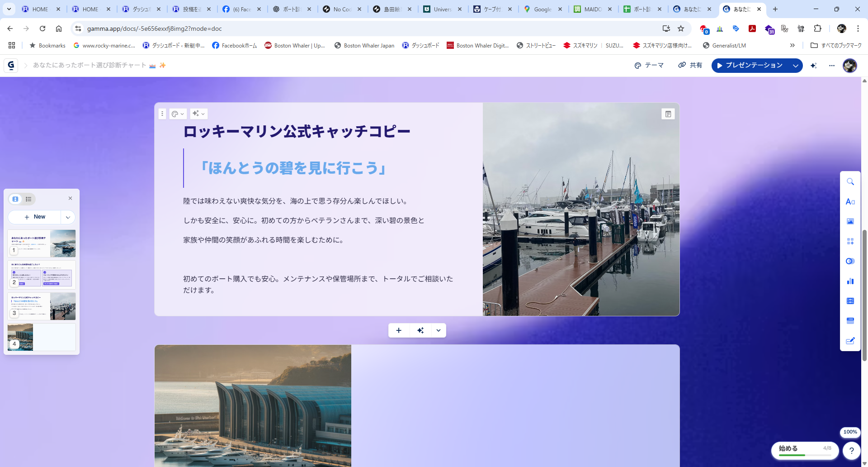Image resolution: width=868 pixels, height=467 pixels.
Task: Open card AI edit sparkle dropdown
Action: (x=199, y=114)
